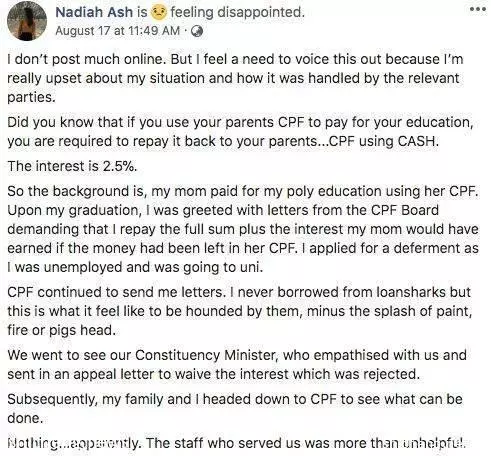The width and height of the screenshot is (491, 456).
Task: Open the Nadiah Ash profile name link
Action: [94, 12]
